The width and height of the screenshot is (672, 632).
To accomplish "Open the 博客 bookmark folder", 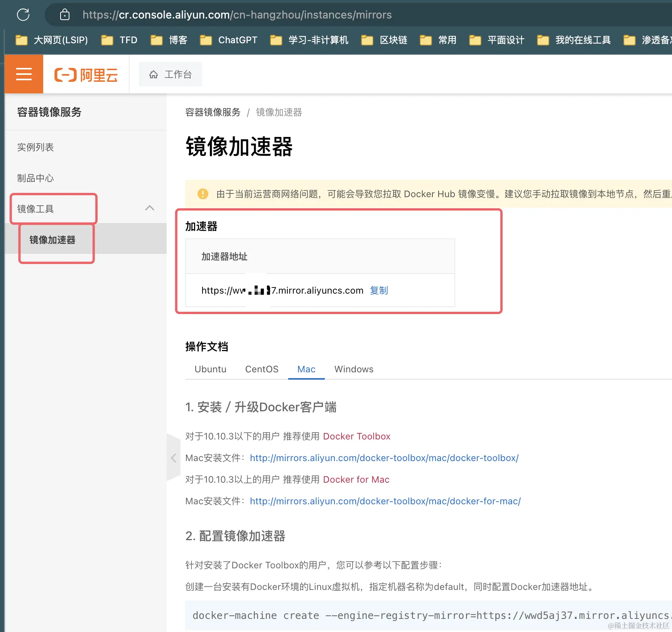I will (169, 40).
